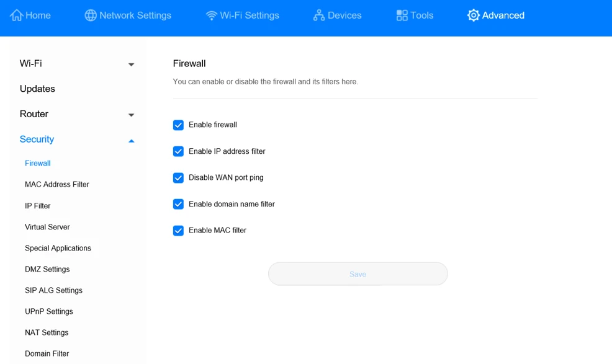Screen dimensions: 612x364
Task: Open the MAC Address Filter page
Action: pos(56,184)
